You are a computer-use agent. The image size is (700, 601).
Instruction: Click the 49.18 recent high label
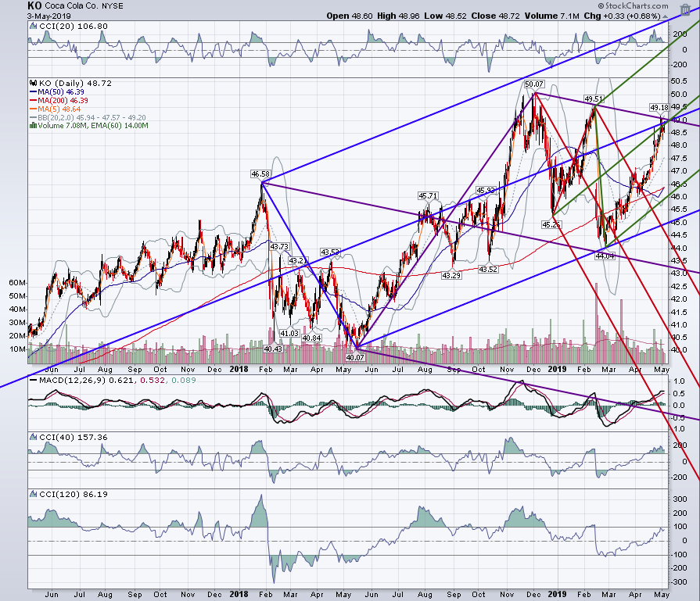[x=659, y=108]
